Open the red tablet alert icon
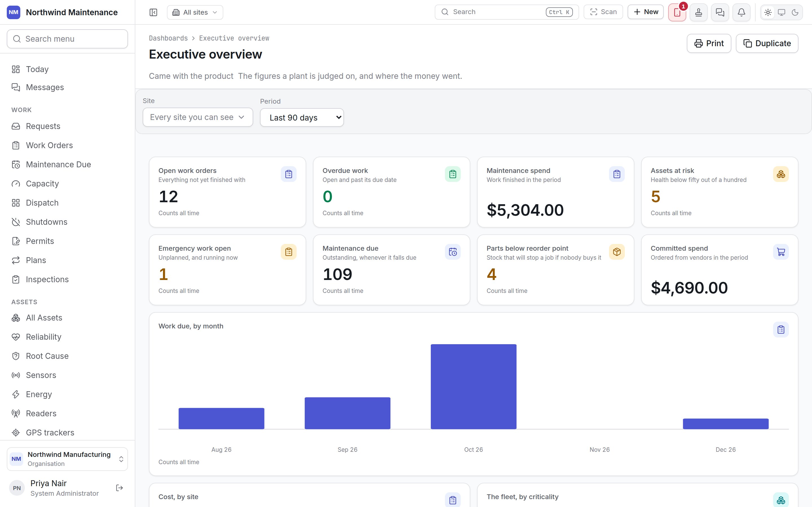 [677, 12]
